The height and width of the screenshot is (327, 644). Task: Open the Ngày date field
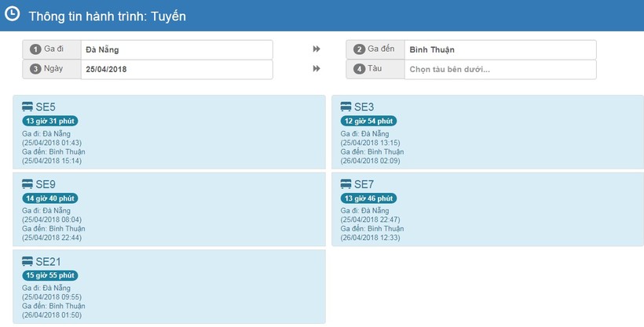click(x=177, y=69)
